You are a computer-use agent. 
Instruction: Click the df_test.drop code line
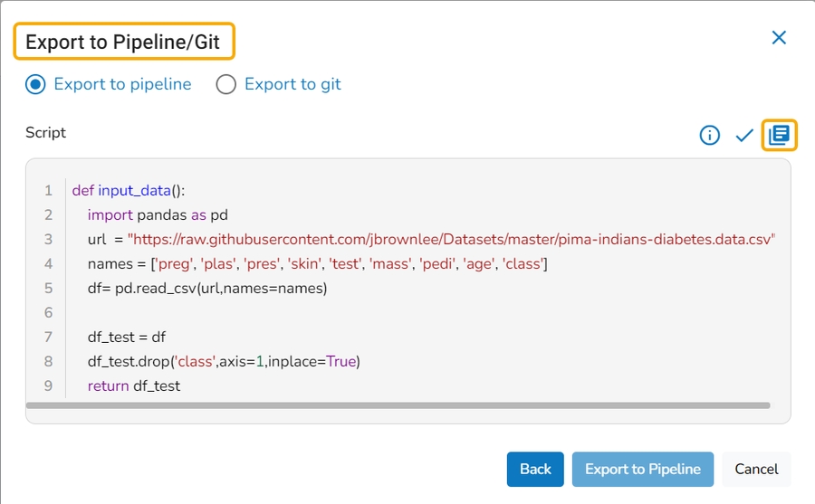(224, 362)
